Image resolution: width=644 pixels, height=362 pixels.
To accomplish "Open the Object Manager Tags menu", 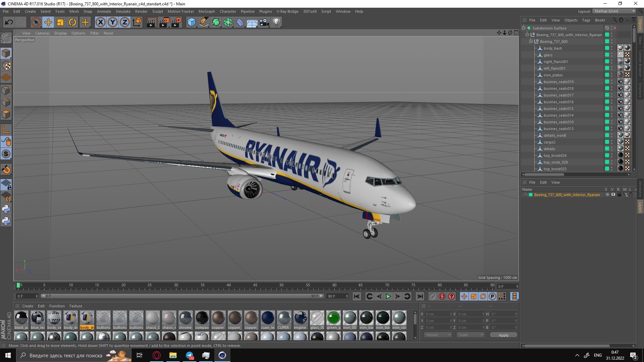I will (586, 20).
